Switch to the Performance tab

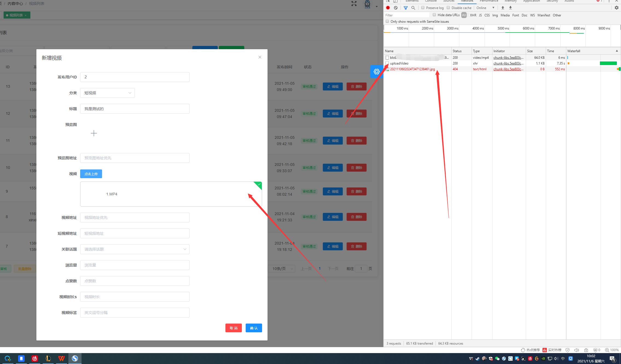pyautogui.click(x=489, y=1)
